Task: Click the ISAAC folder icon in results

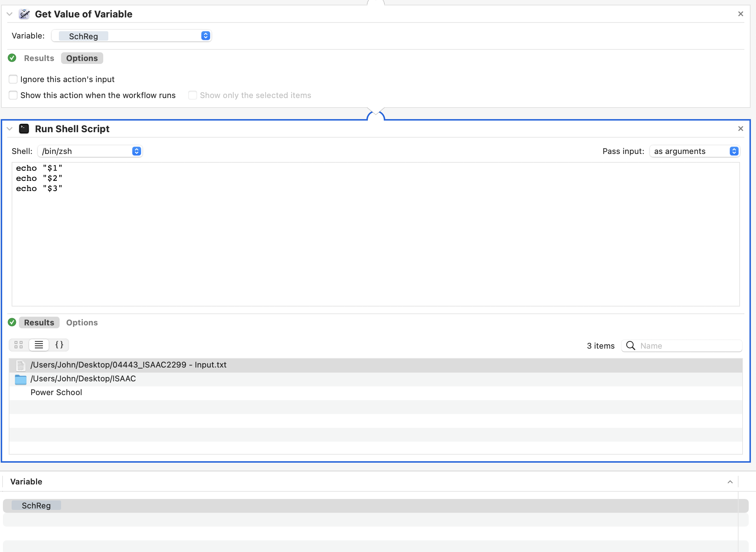Action: pyautogui.click(x=21, y=379)
